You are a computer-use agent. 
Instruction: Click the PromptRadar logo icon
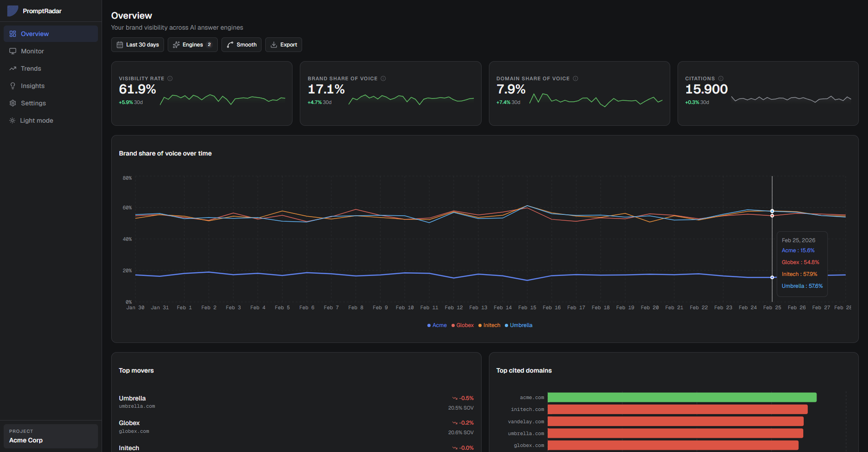pos(12,10)
